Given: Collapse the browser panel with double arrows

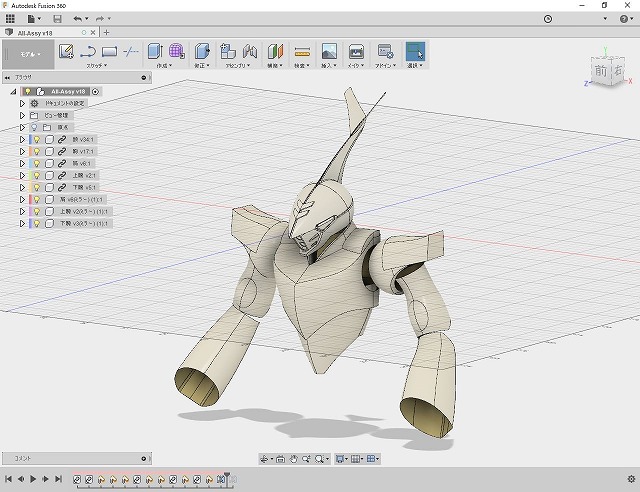Looking at the screenshot, I should coord(7,78).
